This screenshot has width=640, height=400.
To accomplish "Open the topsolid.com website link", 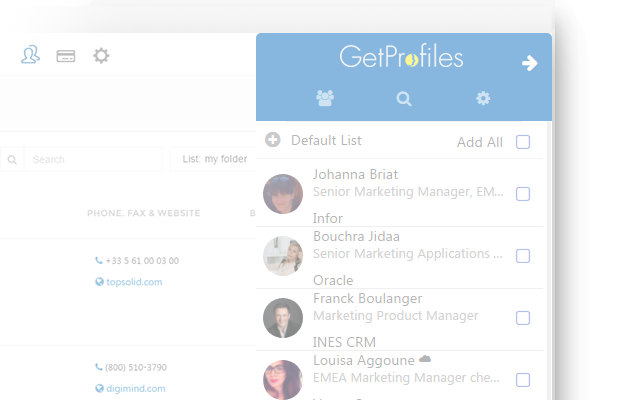I will pyautogui.click(x=134, y=282).
